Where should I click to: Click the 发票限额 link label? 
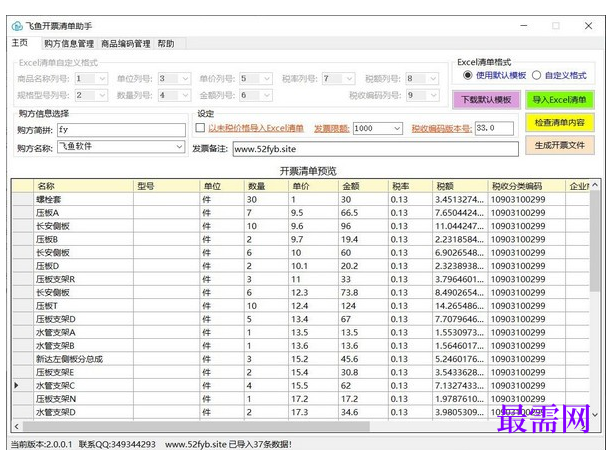tap(331, 128)
